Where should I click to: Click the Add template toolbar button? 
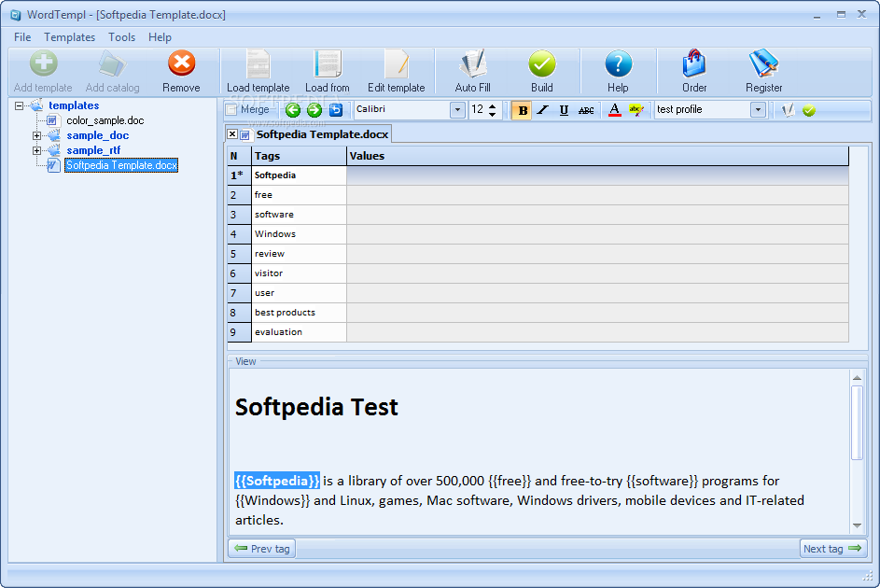(43, 72)
